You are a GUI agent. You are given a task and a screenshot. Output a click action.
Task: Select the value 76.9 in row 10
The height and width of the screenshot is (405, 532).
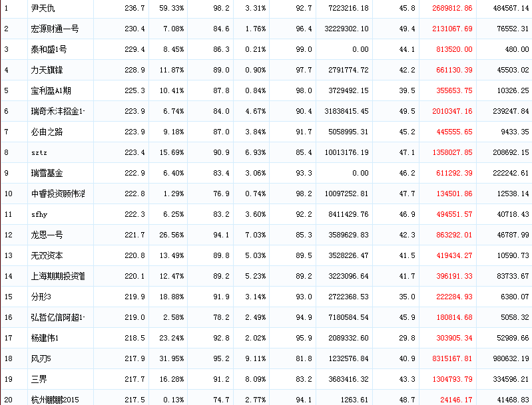221,194
